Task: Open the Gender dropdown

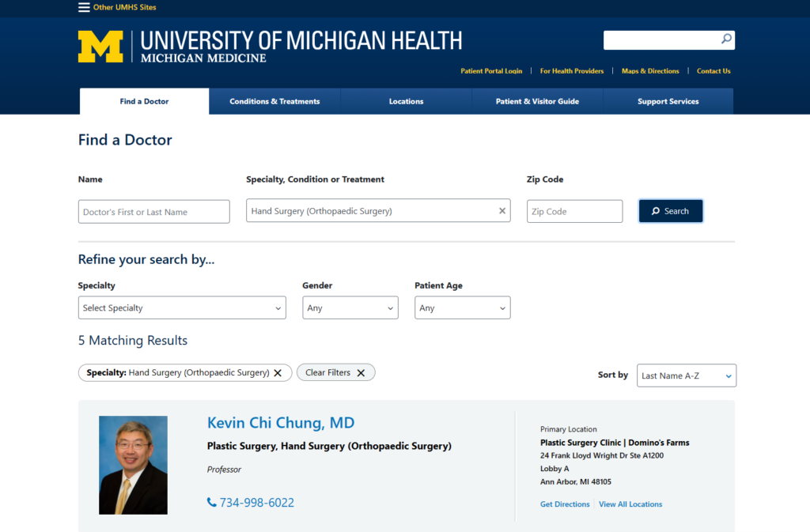Action: tap(350, 308)
